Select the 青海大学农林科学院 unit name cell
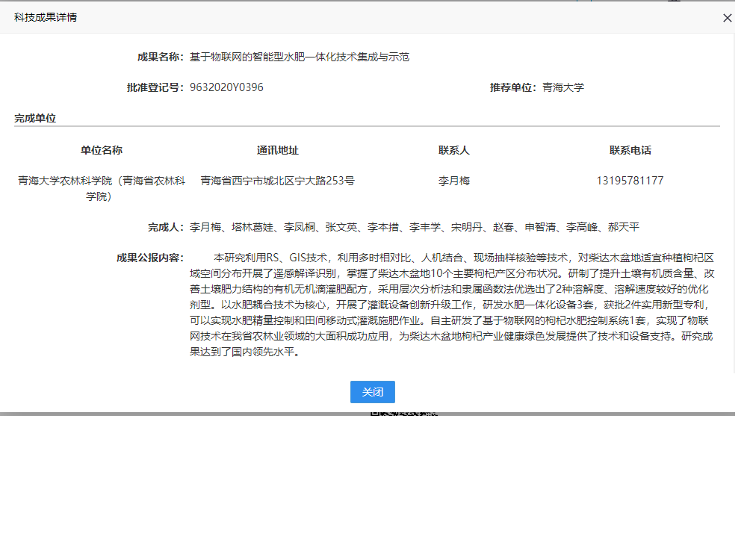The image size is (747, 560). click(102, 188)
